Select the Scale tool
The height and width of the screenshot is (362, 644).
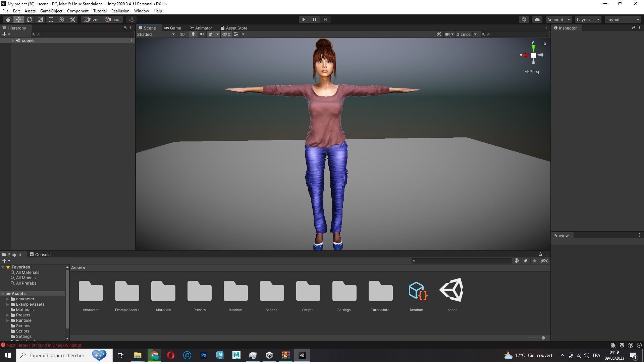tap(40, 19)
